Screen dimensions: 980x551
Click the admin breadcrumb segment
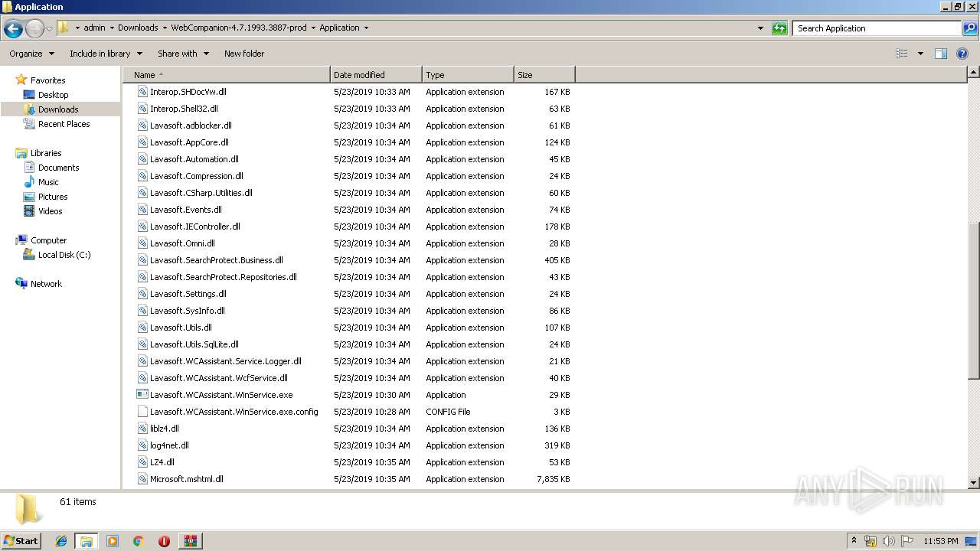coord(94,28)
